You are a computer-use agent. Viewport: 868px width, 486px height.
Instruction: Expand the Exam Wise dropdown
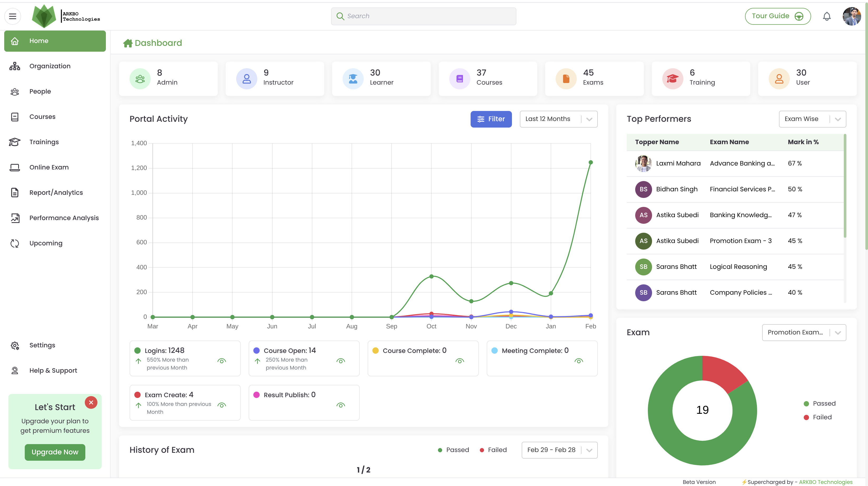[x=812, y=119]
